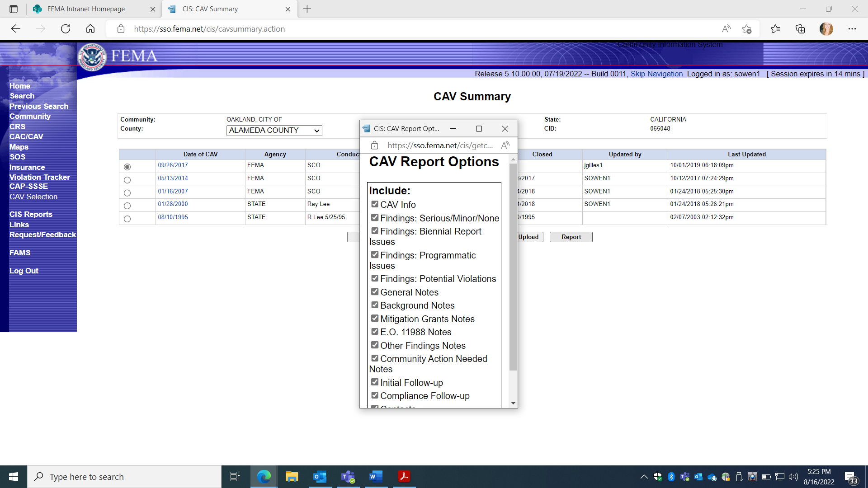Open the Favorites star icon
Image resolution: width=868 pixels, height=488 pixels.
click(775, 29)
